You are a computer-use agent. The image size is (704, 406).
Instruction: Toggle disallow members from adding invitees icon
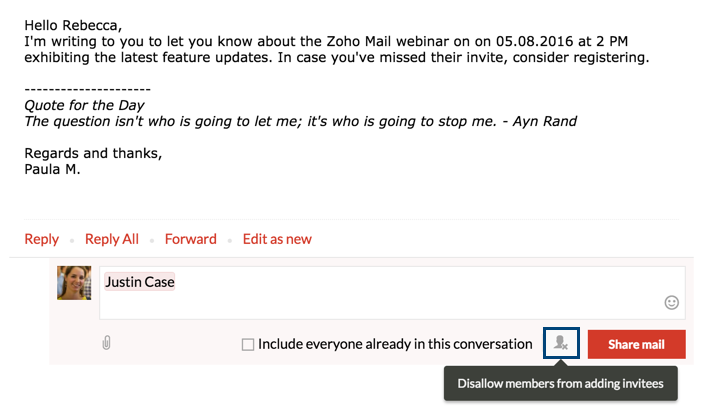(561, 343)
